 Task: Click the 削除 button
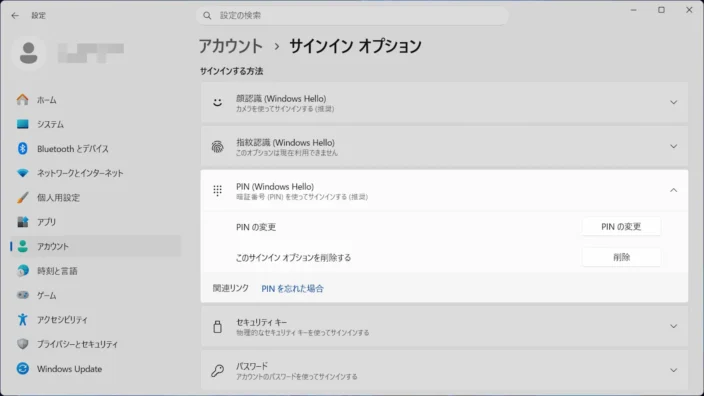[x=621, y=257]
